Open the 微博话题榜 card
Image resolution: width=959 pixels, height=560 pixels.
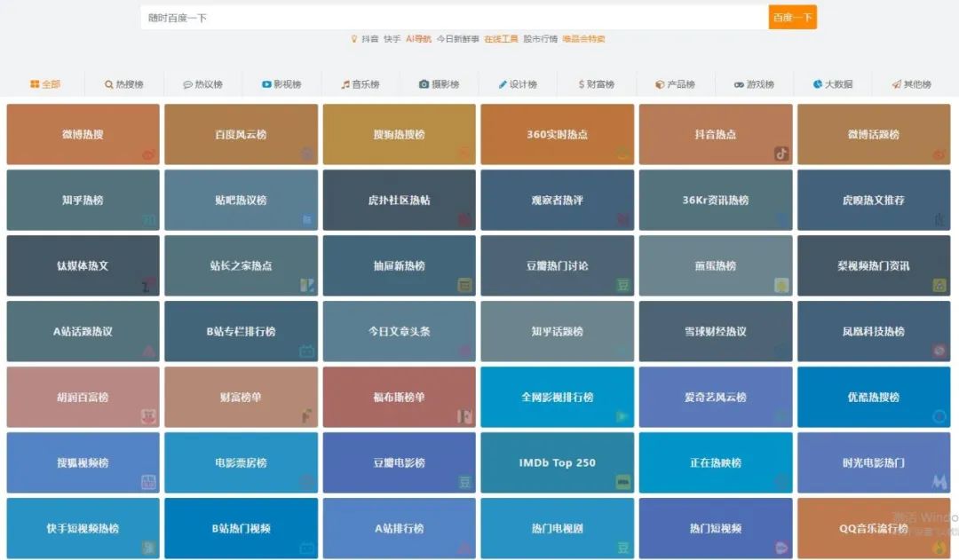874,135
